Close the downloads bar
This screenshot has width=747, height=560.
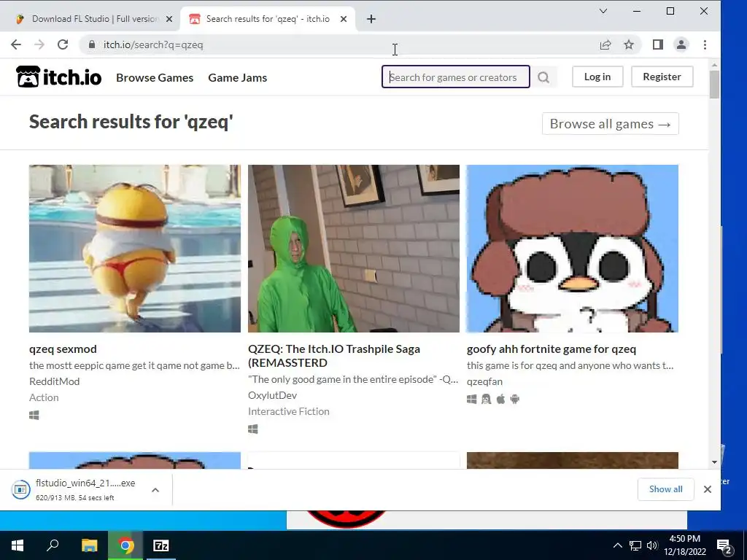tap(708, 489)
